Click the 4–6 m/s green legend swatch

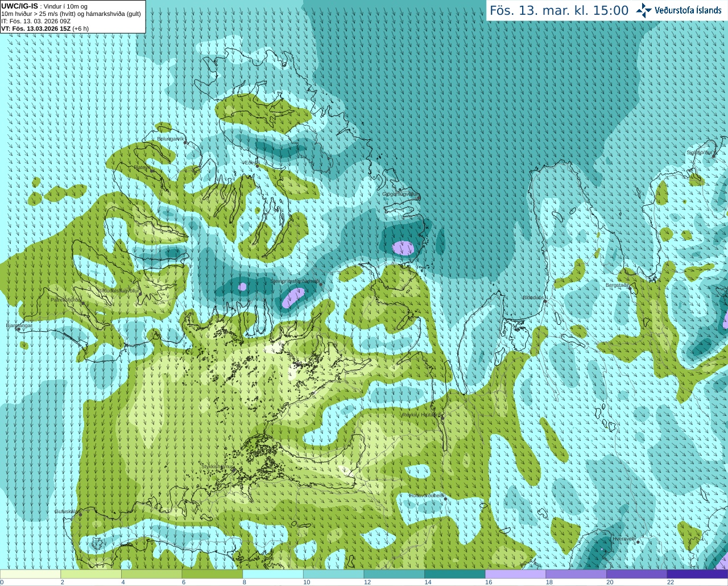click(151, 574)
